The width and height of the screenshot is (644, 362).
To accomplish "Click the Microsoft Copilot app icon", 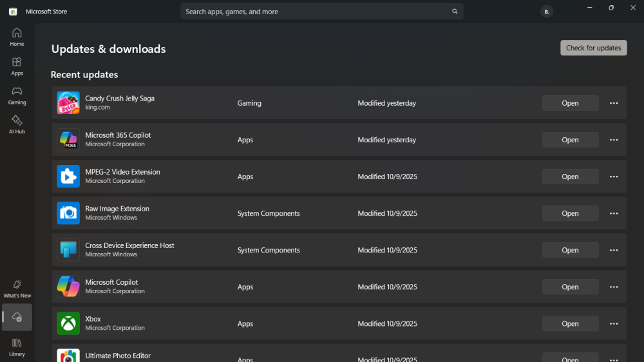I will coord(68,287).
